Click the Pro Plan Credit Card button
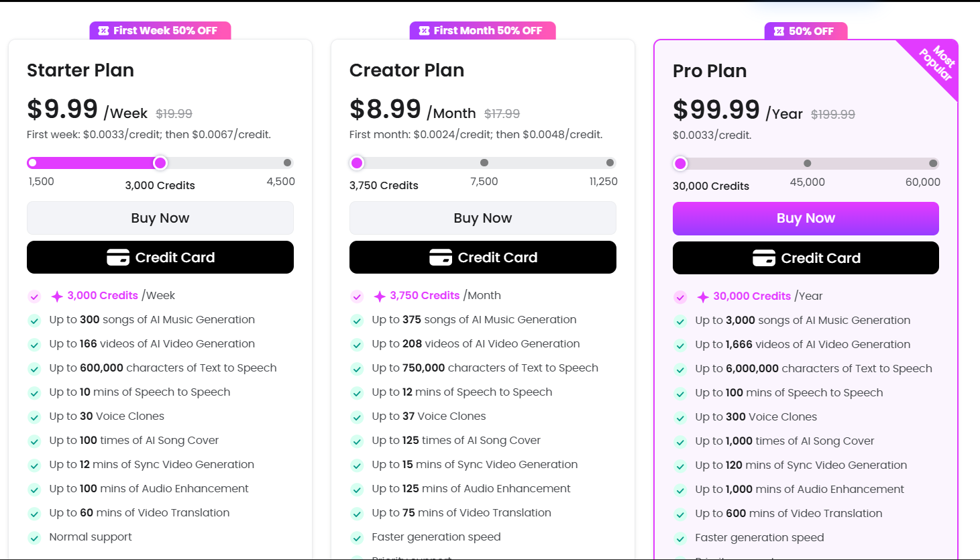 pyautogui.click(x=806, y=258)
